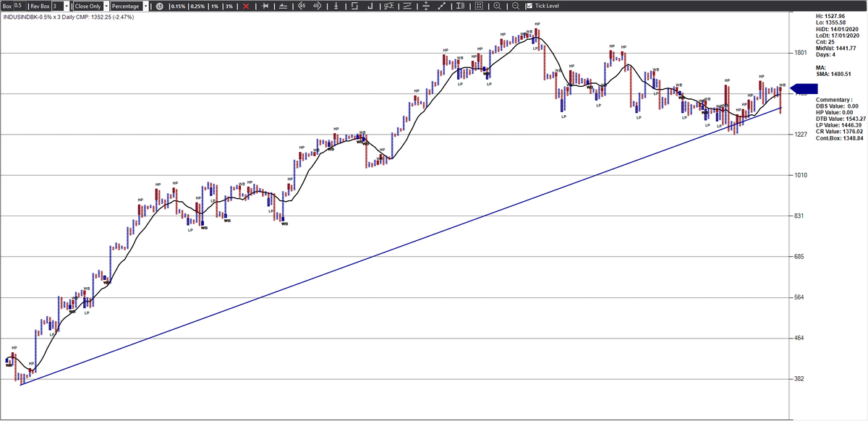Click the Lo: 1355.58 value

[x=830, y=22]
